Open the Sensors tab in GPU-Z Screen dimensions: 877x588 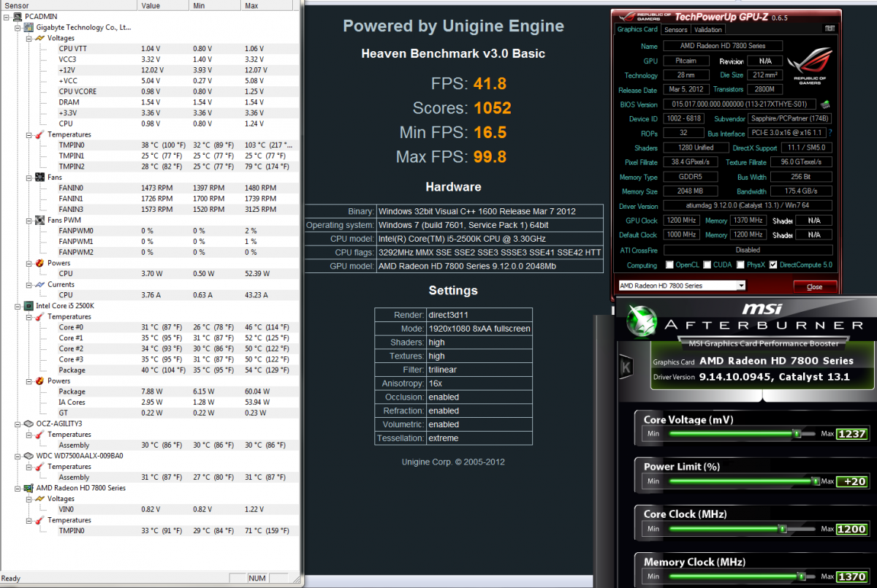(x=676, y=30)
